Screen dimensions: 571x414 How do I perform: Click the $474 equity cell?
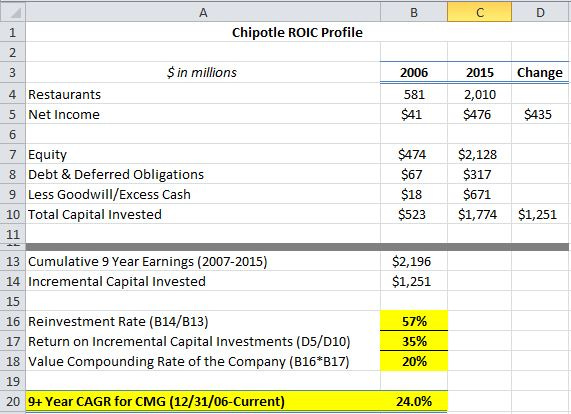tap(414, 154)
